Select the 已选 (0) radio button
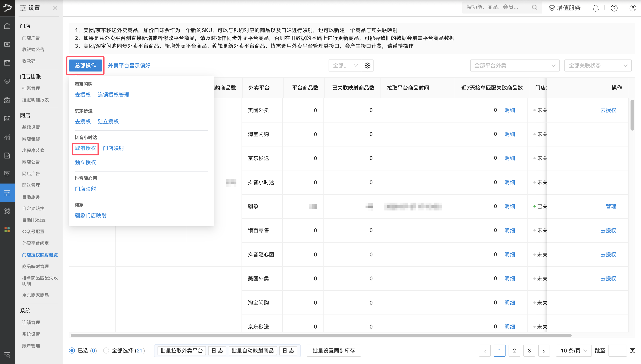The height and width of the screenshot is (364, 641). click(72, 350)
